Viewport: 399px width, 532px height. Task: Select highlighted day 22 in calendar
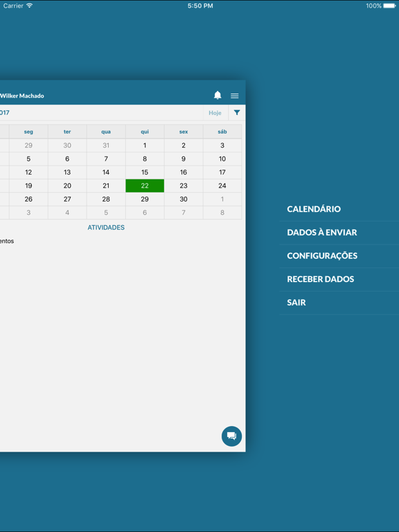coord(145,186)
